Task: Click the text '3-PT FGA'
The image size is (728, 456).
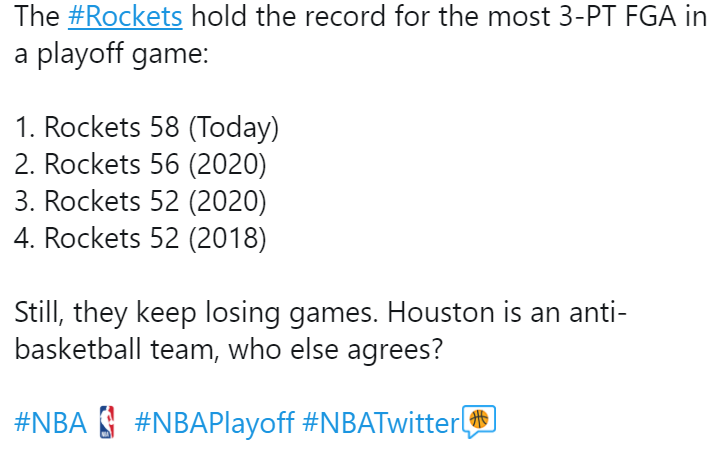Action: tap(617, 17)
